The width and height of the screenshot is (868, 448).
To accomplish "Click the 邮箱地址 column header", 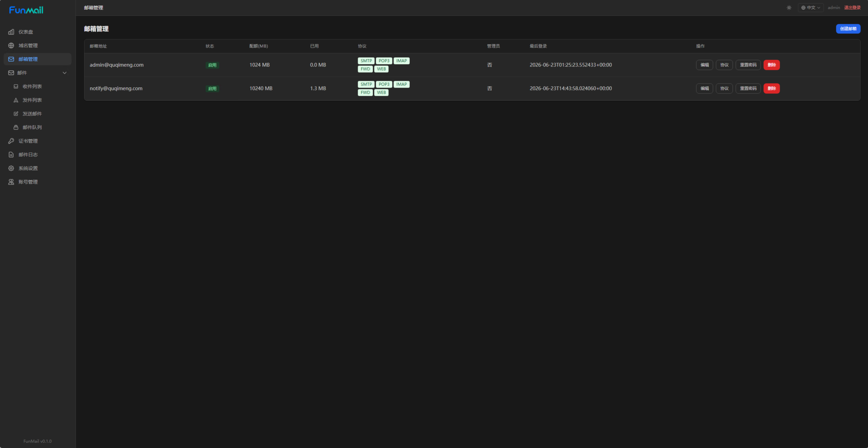I will (98, 46).
